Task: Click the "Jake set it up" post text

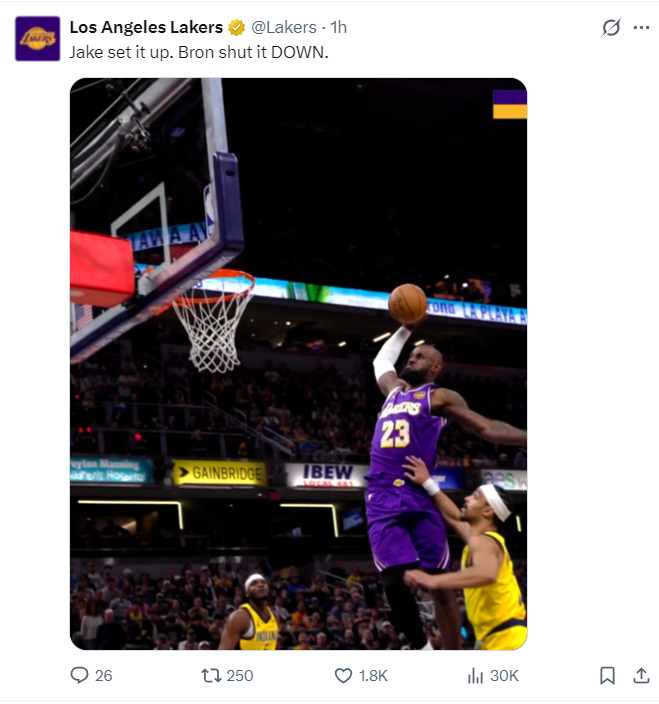Action: [x=198, y=51]
